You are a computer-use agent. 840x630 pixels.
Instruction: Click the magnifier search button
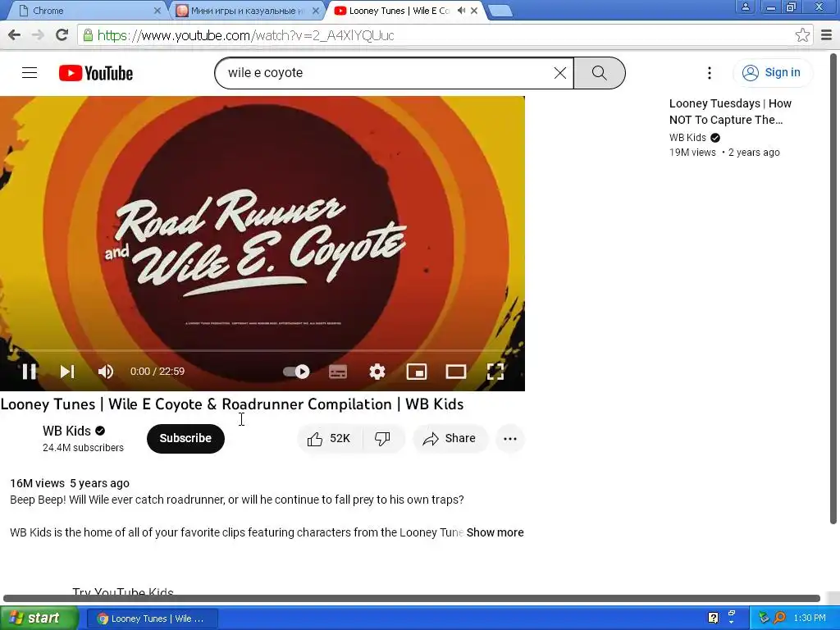pos(600,73)
